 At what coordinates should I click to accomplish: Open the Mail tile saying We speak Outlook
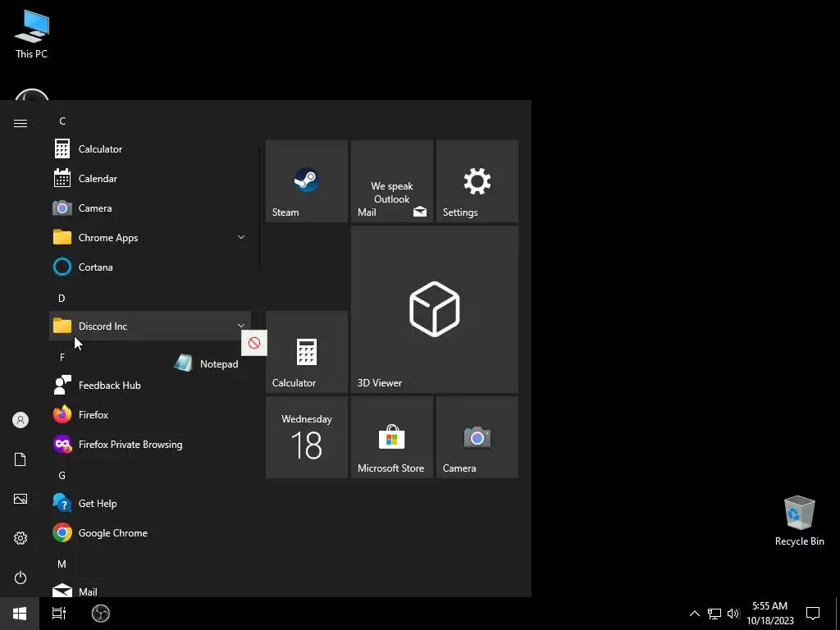(391, 181)
